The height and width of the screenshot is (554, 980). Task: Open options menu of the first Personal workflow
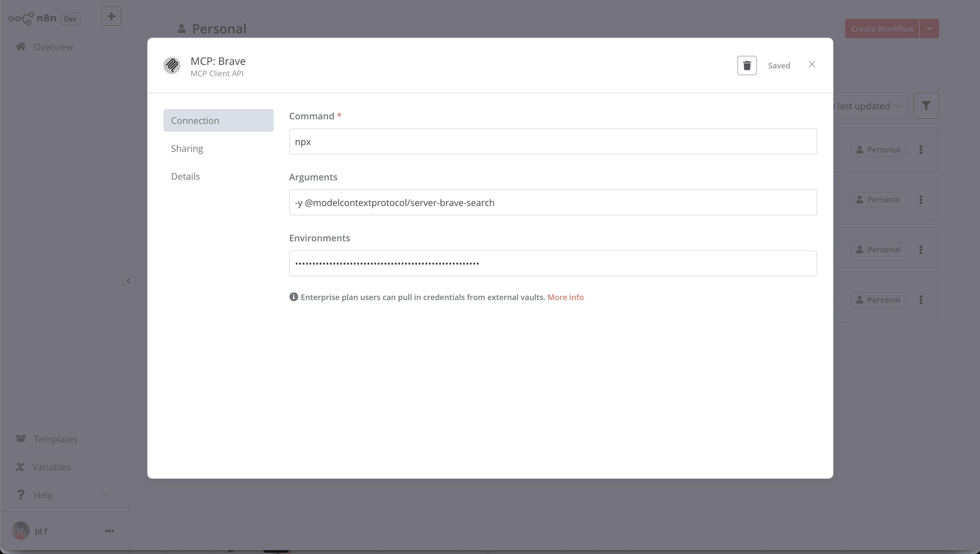pos(921,150)
